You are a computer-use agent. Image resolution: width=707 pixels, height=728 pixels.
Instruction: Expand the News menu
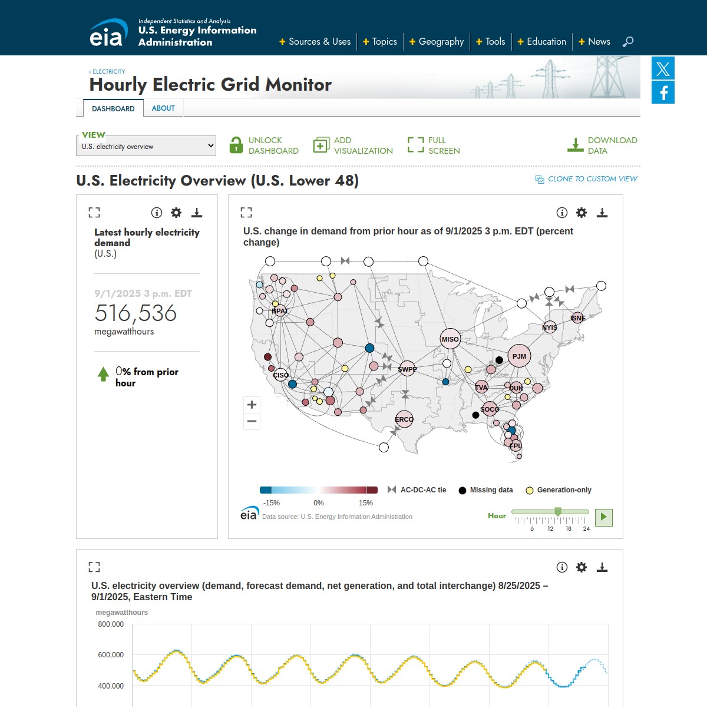(594, 41)
